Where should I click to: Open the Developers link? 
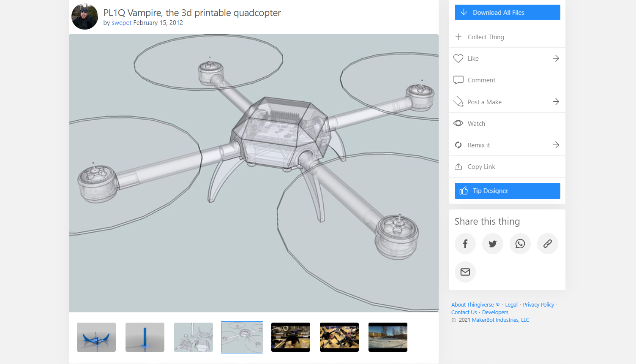(x=495, y=312)
